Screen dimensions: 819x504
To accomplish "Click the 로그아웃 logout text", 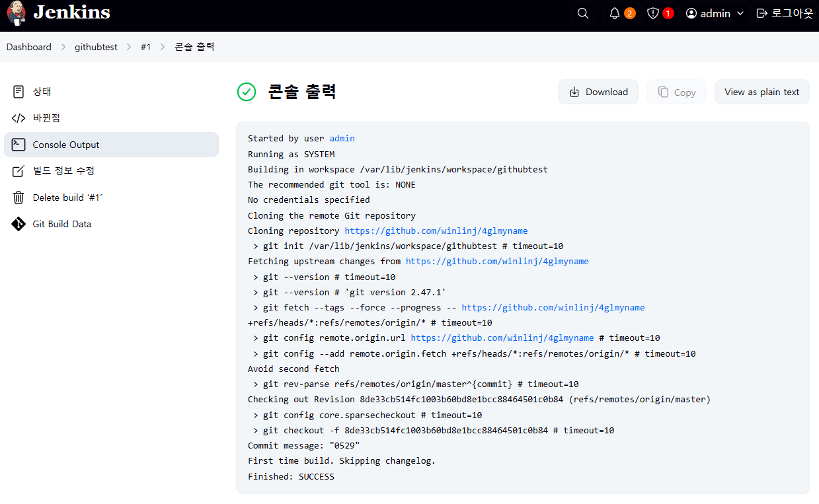I will pos(792,13).
